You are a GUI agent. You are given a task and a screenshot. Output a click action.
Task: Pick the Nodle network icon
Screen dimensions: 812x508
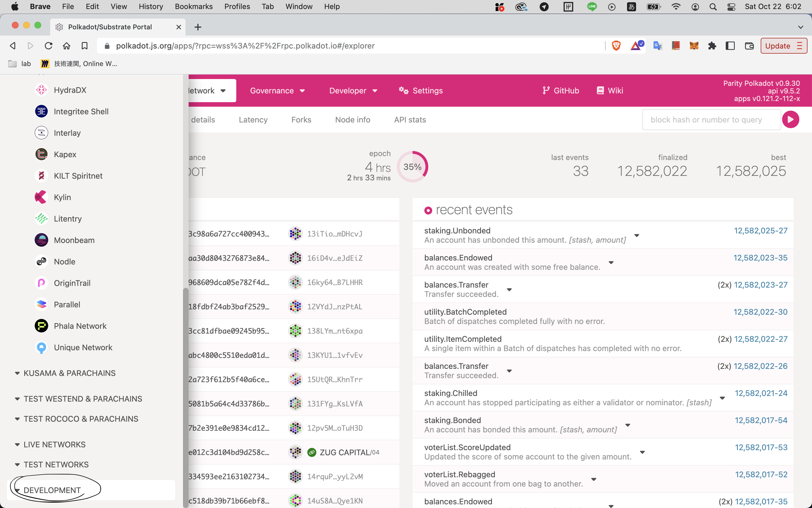[x=41, y=262]
